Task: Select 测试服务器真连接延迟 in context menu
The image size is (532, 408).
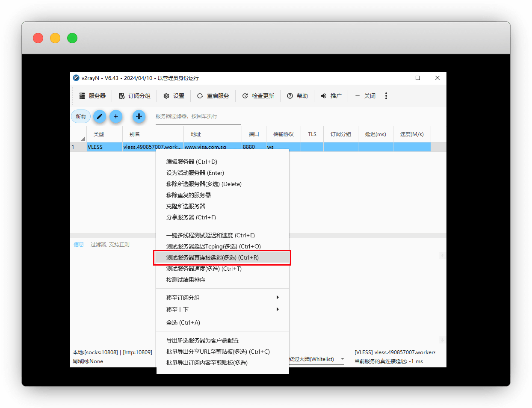Action: 213,257
